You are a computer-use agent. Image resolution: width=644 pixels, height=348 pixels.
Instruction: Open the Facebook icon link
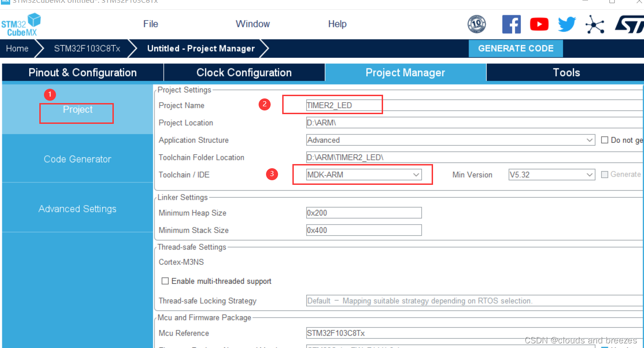(x=511, y=24)
